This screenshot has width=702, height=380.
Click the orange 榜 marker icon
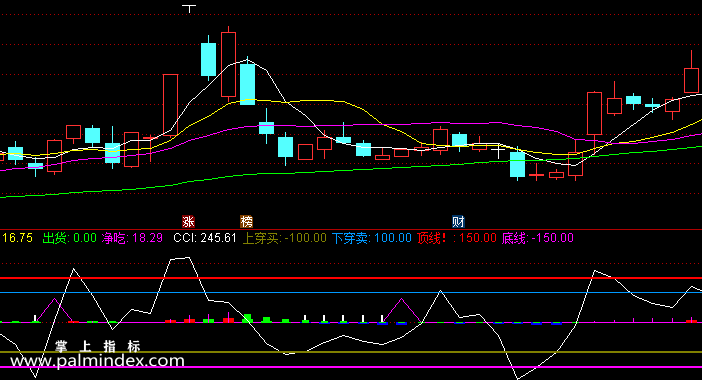tap(247, 222)
